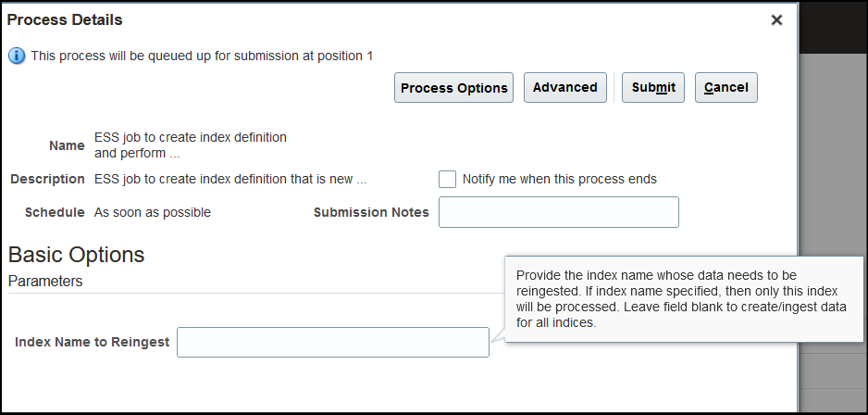Enable the notify when process ends checkbox
Image resolution: width=868 pixels, height=415 pixels.
(448, 179)
